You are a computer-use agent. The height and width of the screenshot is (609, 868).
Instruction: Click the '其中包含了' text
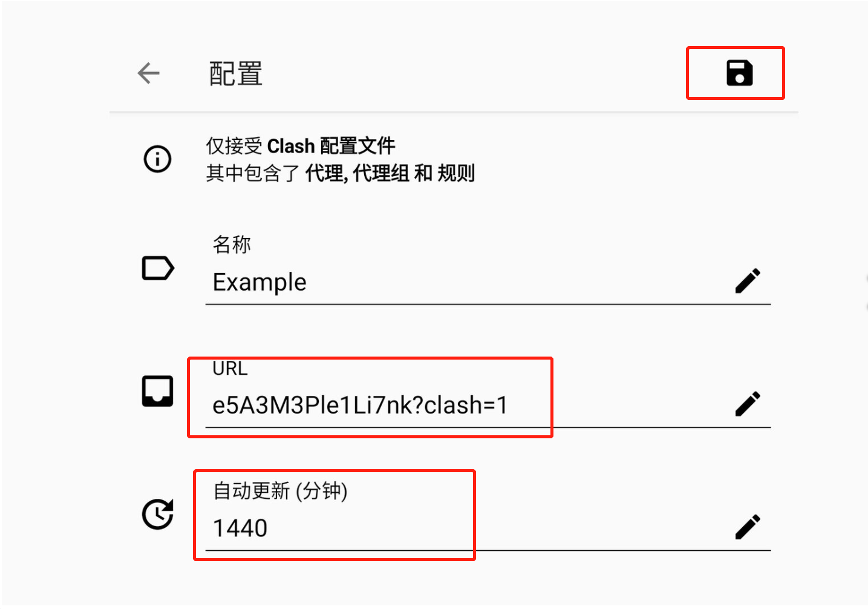point(252,173)
